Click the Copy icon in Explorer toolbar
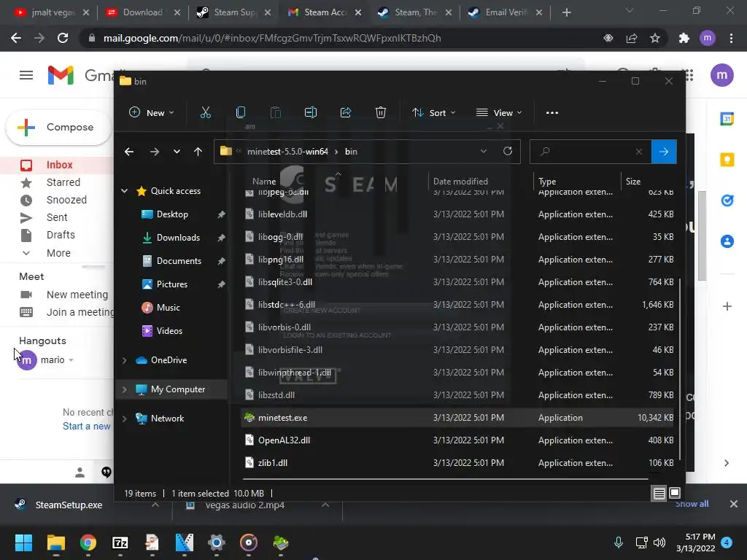747x560 pixels. [241, 112]
